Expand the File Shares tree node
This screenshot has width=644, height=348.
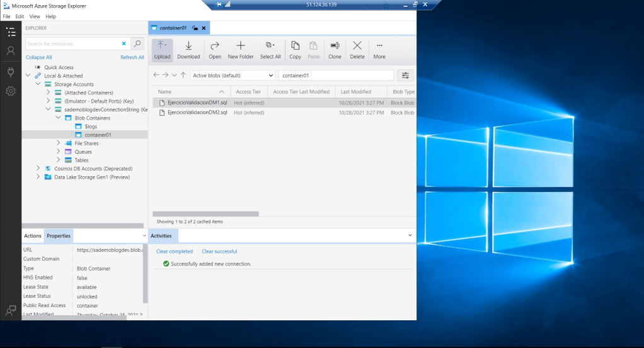click(58, 143)
